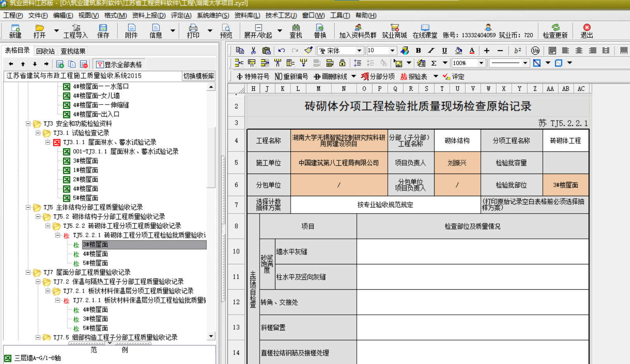Switch to the 回收站 tab
The image size is (630, 364).
coord(46,51)
